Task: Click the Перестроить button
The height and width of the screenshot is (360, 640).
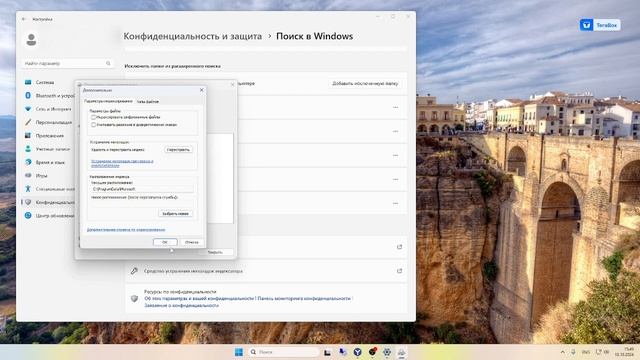Action: coord(178,150)
